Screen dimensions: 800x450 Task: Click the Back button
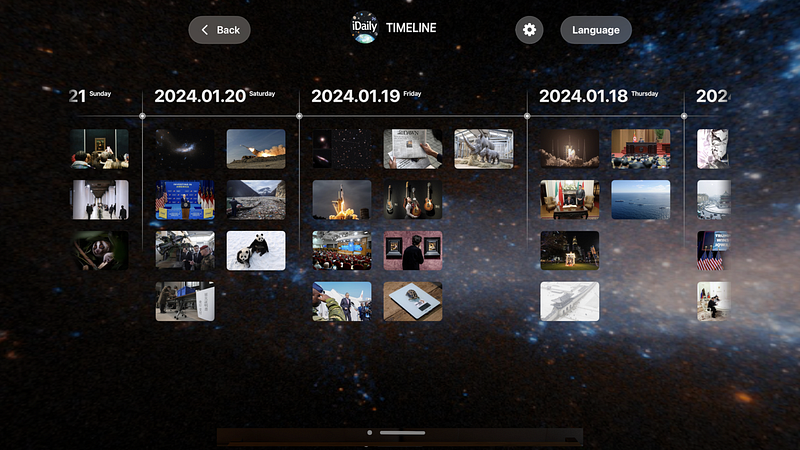tap(219, 30)
